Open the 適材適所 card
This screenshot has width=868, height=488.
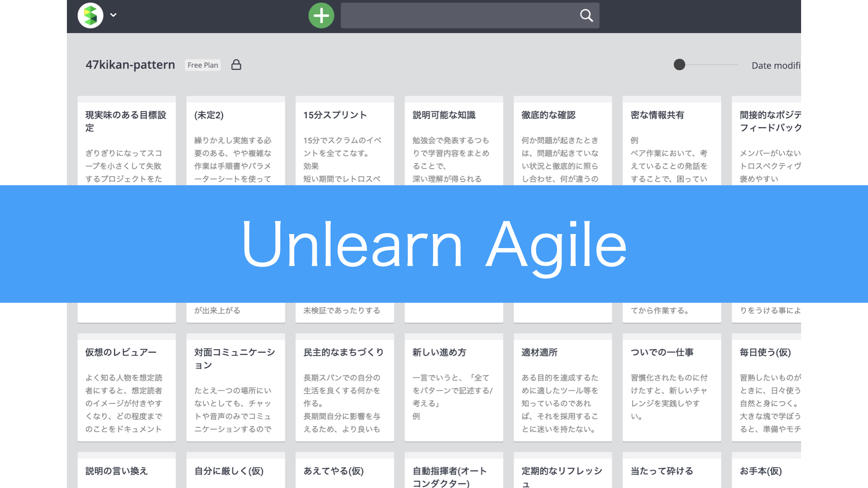pyautogui.click(x=563, y=387)
